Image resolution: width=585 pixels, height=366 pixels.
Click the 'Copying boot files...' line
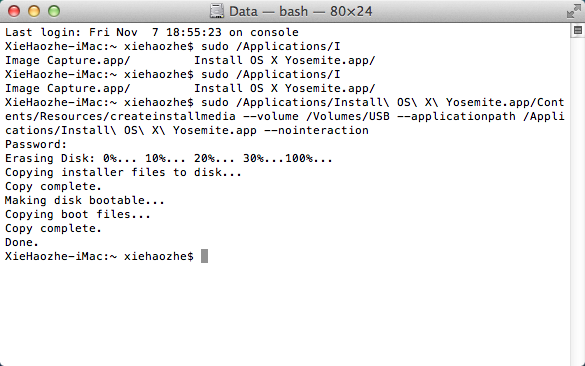[78, 215]
